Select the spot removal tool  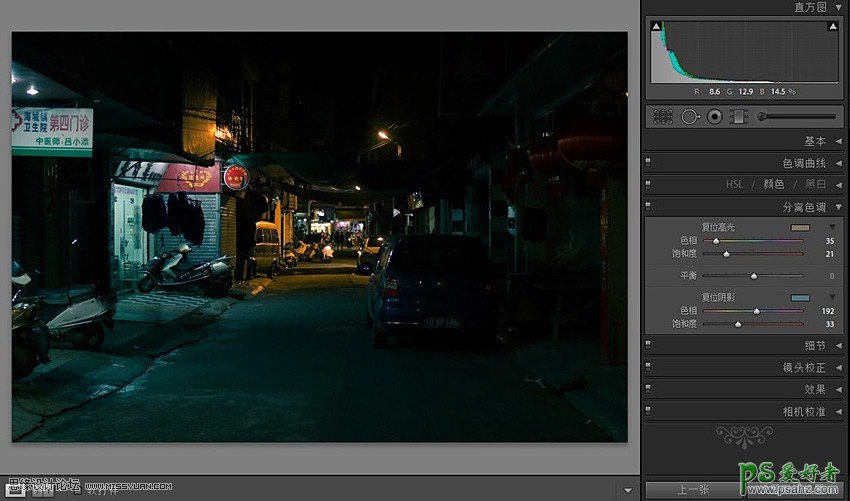click(x=690, y=117)
